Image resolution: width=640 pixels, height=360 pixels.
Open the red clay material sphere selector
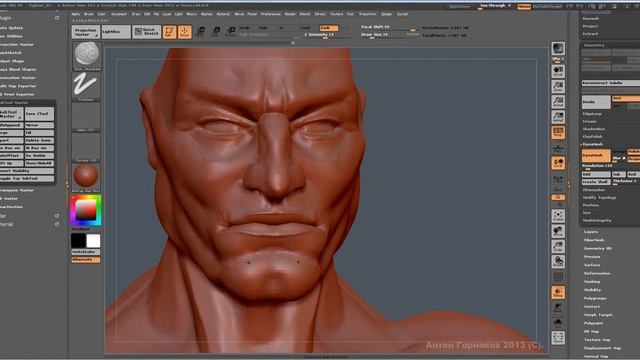[x=87, y=178]
